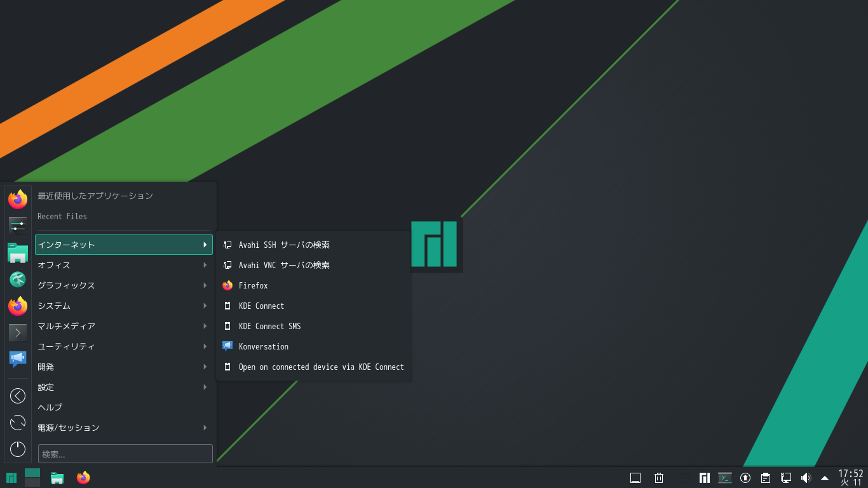Select Open on connected device via KDE Connect

pos(314,367)
